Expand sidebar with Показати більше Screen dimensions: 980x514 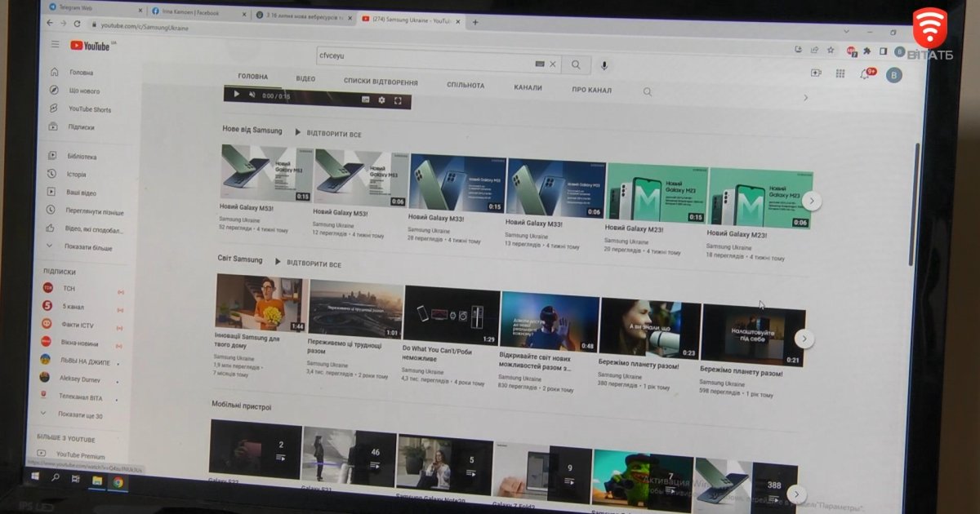tap(79, 247)
